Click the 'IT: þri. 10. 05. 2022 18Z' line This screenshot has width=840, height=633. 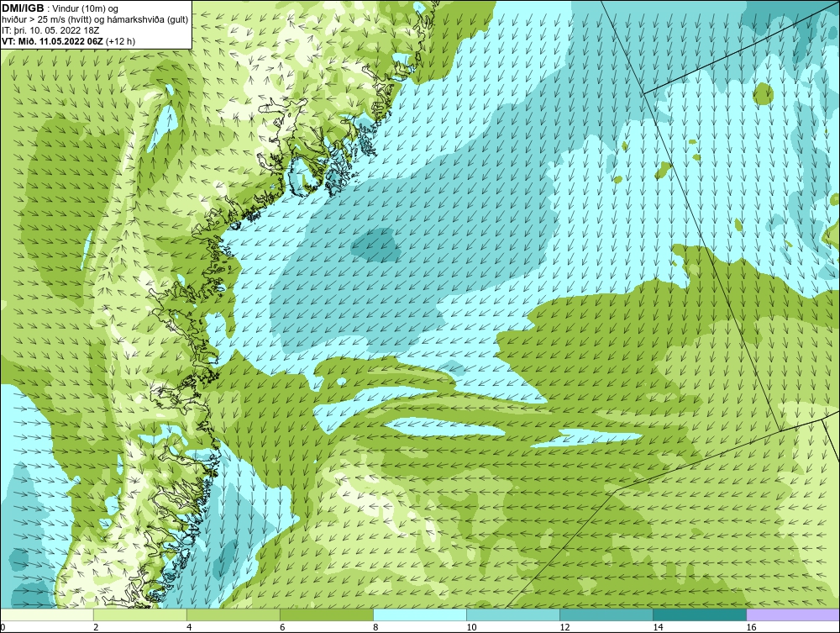[50, 30]
